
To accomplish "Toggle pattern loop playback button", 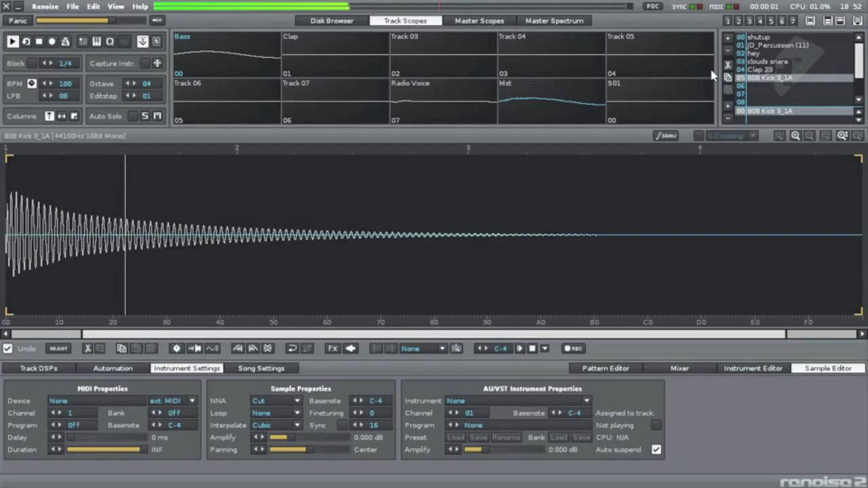I will click(x=26, y=41).
